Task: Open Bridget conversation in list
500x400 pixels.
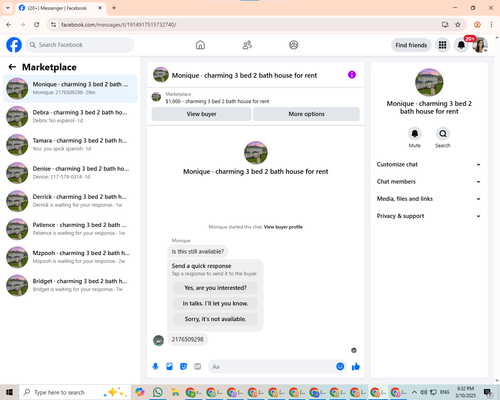Action: (x=70, y=285)
